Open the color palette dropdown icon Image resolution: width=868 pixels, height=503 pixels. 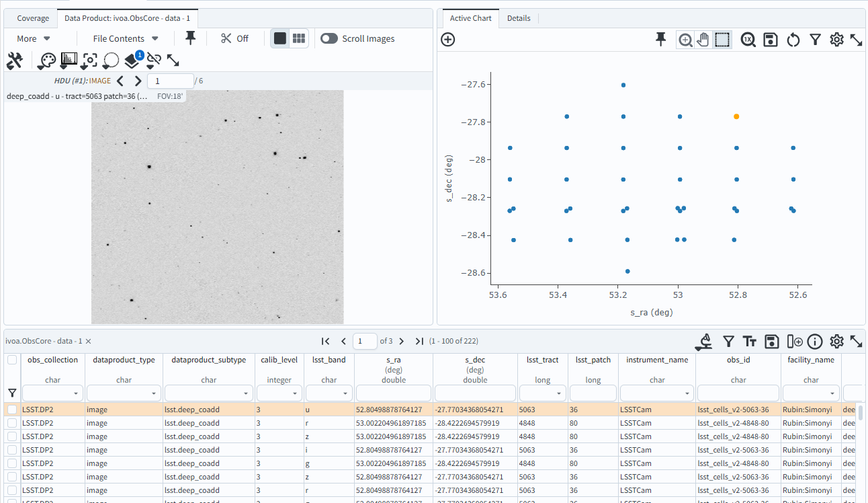coord(46,61)
